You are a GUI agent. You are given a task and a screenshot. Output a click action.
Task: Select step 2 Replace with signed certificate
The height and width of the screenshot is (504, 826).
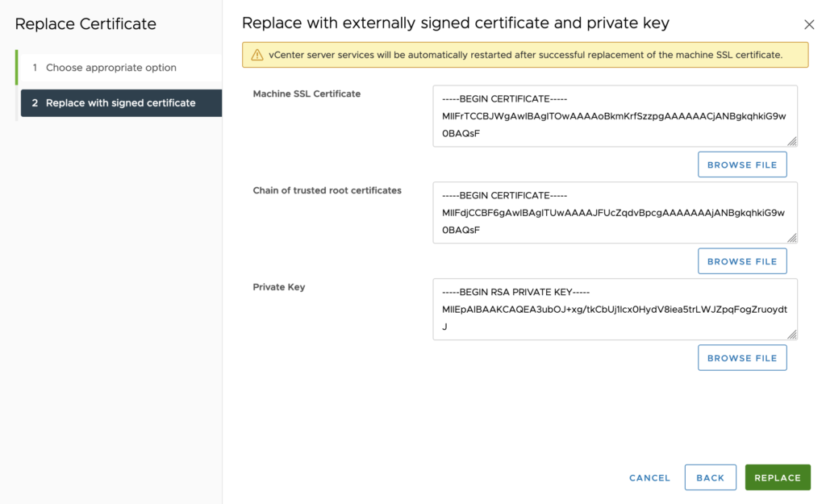coord(120,103)
